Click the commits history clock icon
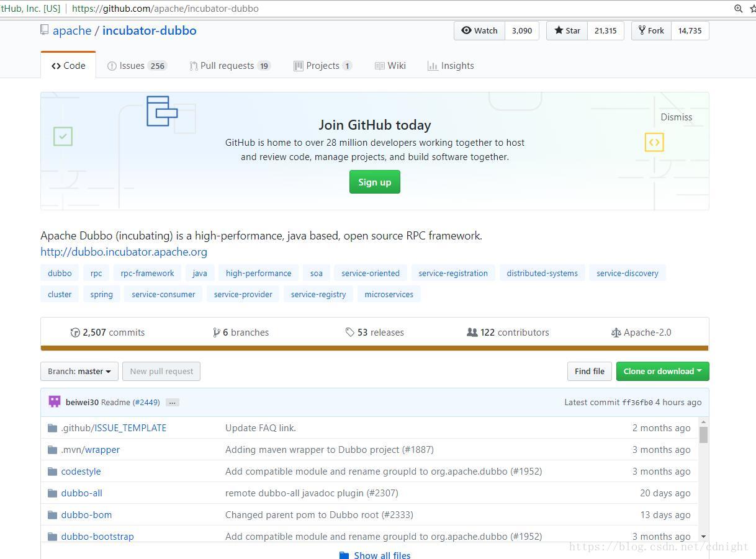The width and height of the screenshot is (756, 559). tap(75, 333)
